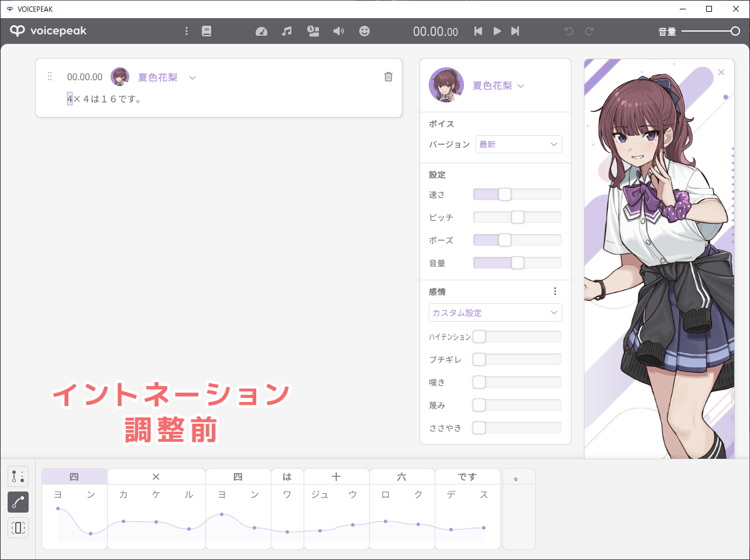This screenshot has height=560, width=750.
Task: Skip to the previous line
Action: (478, 31)
